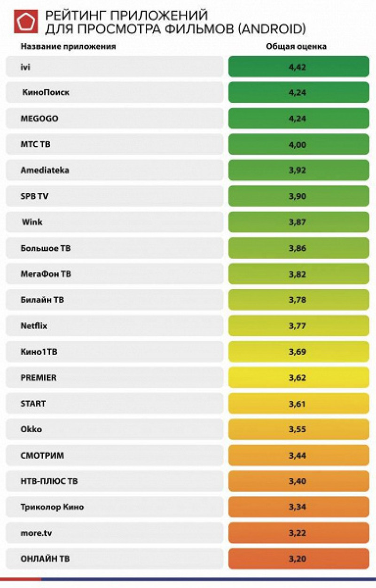Click the МТС ТВ rating 4,00
The height and width of the screenshot is (588, 376).
tap(298, 144)
